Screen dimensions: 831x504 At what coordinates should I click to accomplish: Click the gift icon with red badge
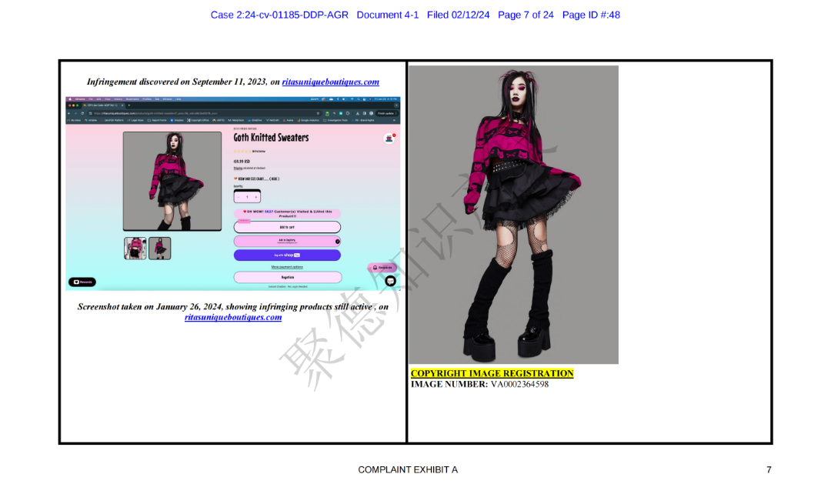tap(389, 139)
